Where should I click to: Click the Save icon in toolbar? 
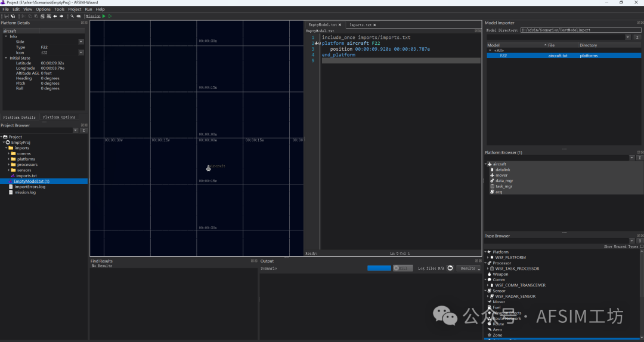(x=6, y=16)
